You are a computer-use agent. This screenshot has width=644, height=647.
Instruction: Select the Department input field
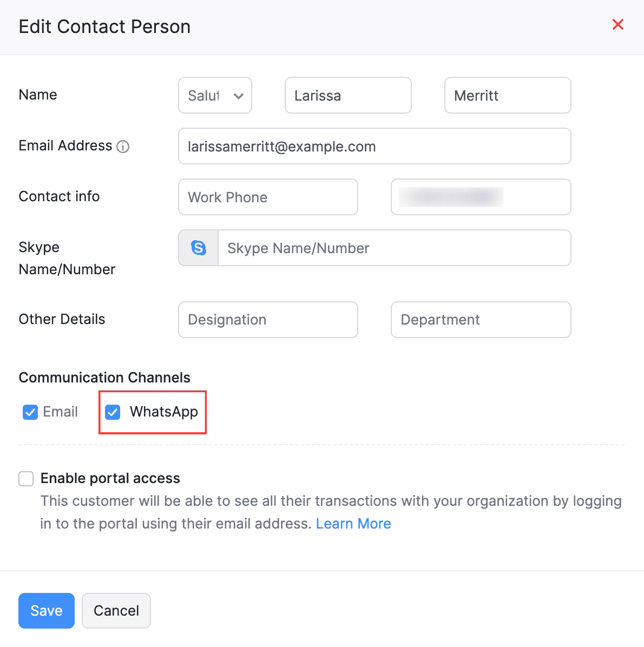point(481,320)
